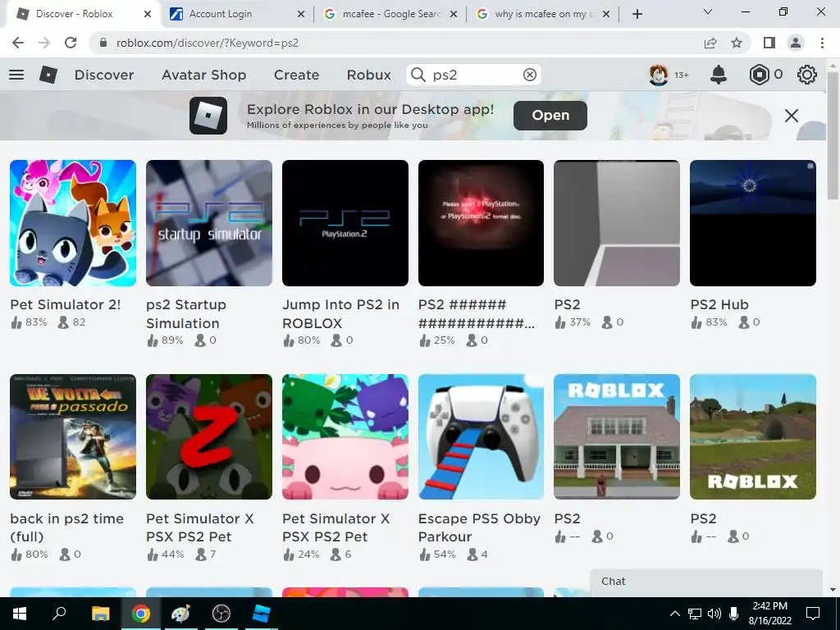Open the Avatar Shop page
The height and width of the screenshot is (630, 840).
203,75
